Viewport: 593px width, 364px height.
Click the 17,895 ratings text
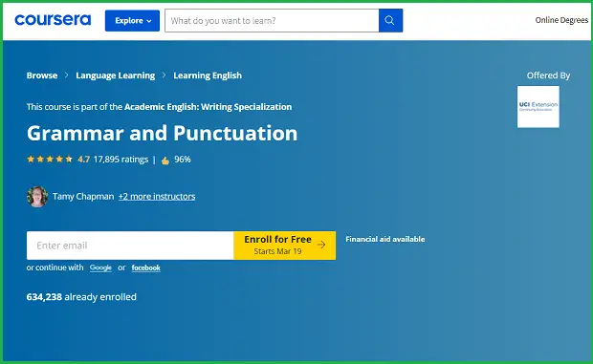coord(121,160)
